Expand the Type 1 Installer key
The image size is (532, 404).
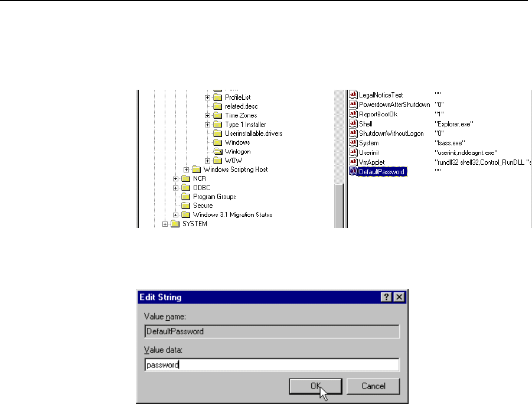[x=207, y=125]
